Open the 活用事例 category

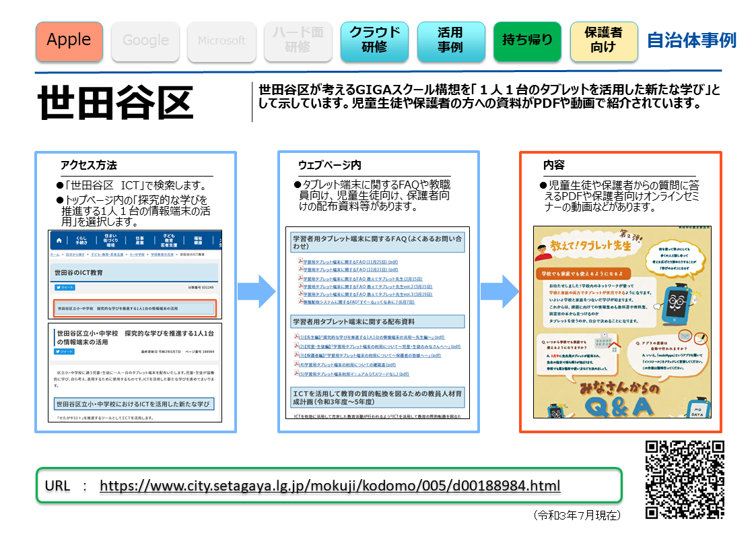[451, 41]
